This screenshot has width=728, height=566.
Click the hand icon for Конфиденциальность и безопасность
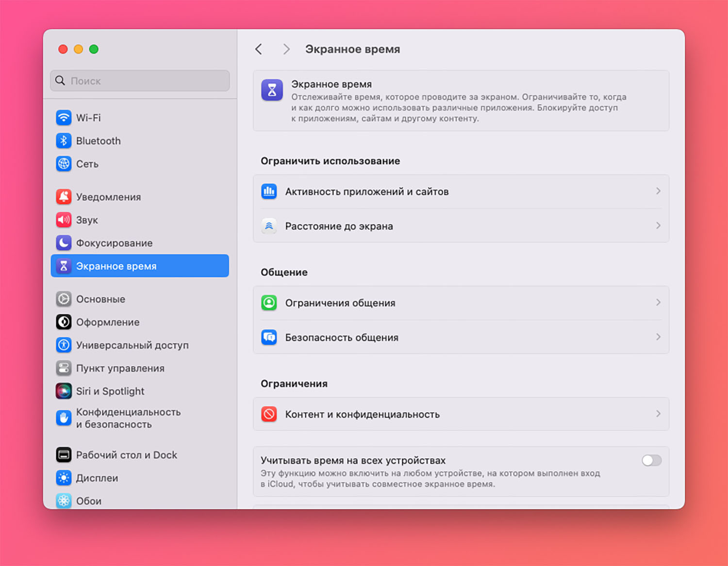pyautogui.click(x=64, y=418)
